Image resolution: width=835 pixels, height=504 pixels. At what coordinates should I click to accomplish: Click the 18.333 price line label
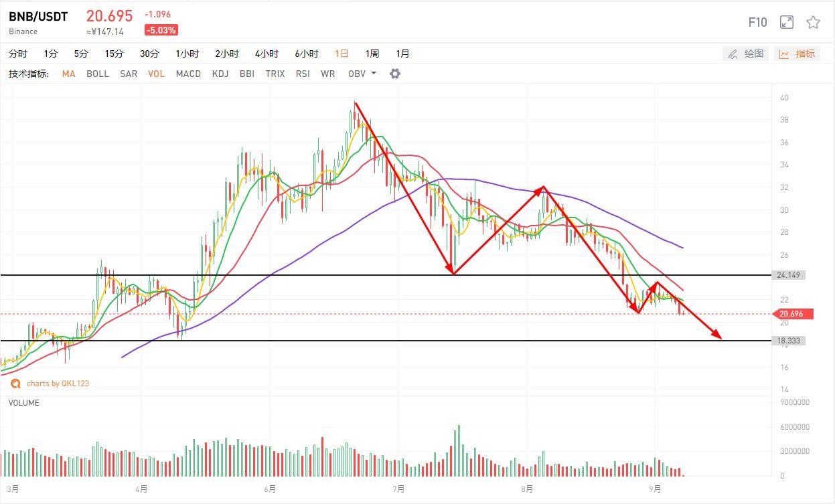pos(789,341)
